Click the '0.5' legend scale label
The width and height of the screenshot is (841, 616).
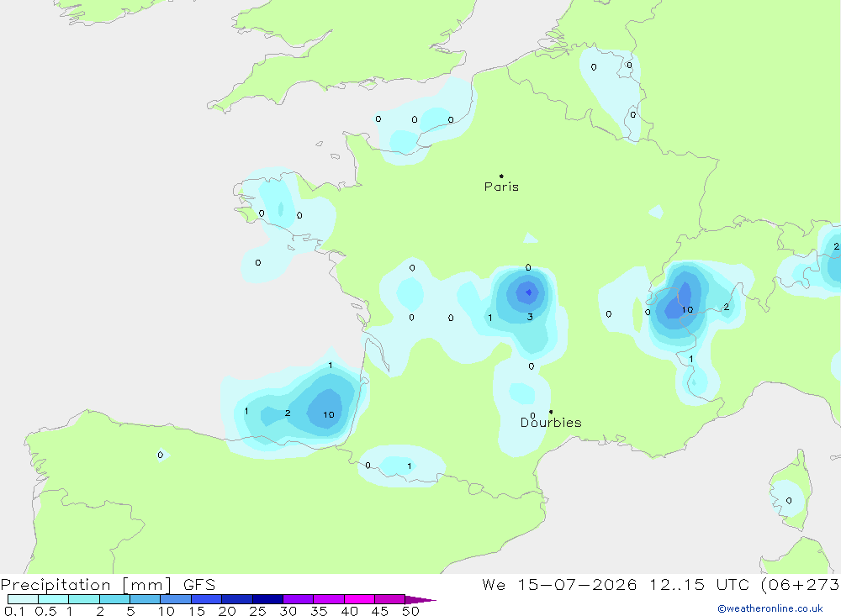[45, 611]
